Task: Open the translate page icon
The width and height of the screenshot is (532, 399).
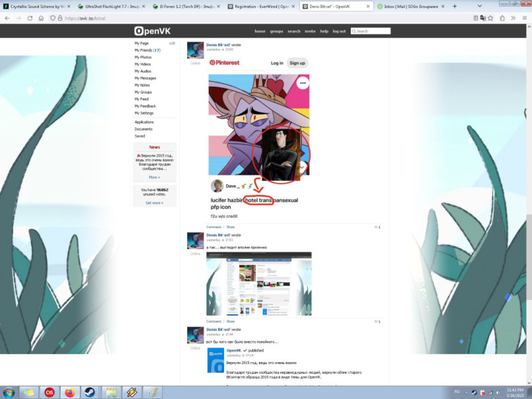Action: point(483,18)
